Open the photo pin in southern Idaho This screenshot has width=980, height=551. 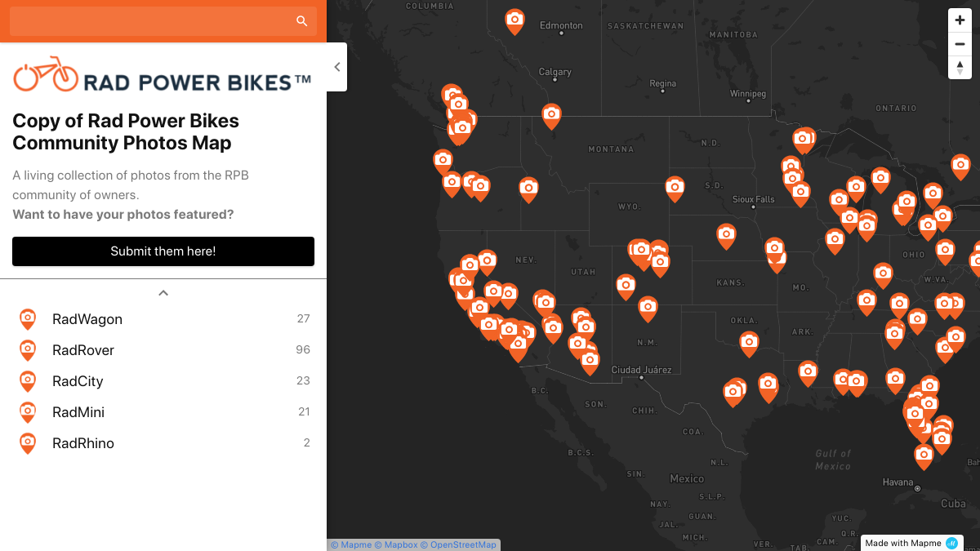tap(529, 189)
